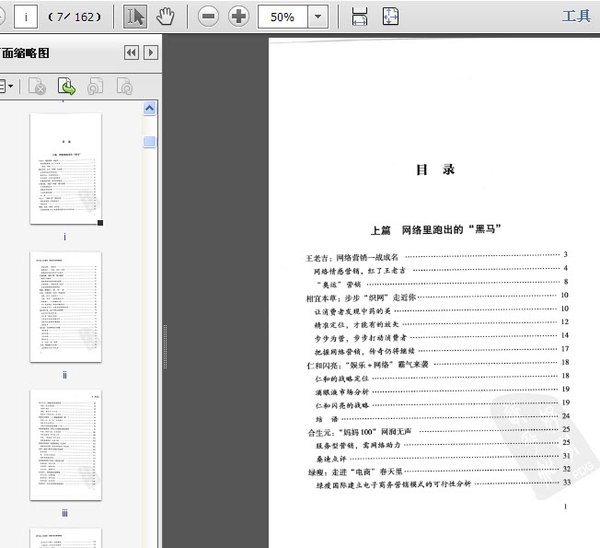Expand panel using the right-arrow button

click(x=151, y=53)
